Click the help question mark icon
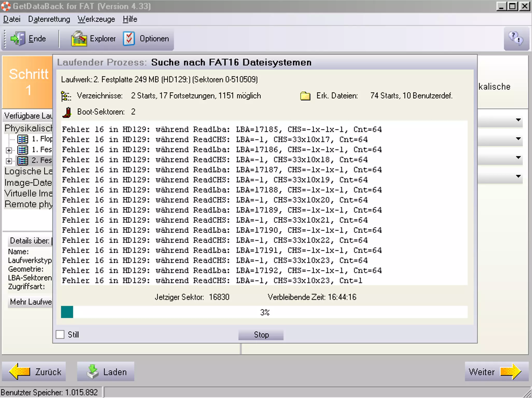Image resolution: width=532 pixels, height=398 pixels. coord(516,38)
